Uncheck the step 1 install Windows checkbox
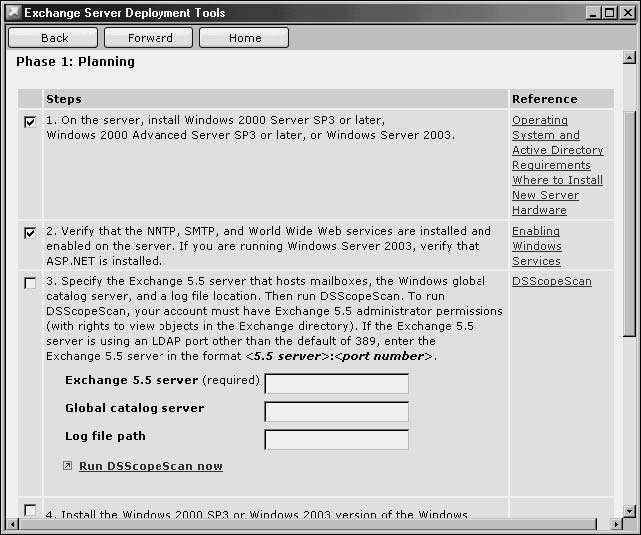 click(x=30, y=122)
